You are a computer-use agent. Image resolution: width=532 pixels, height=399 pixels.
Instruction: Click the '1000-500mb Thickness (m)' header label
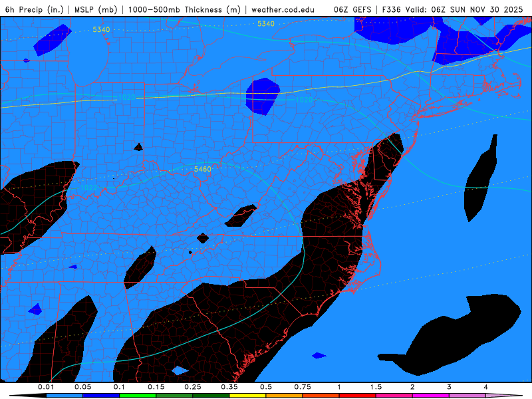coord(184,9)
